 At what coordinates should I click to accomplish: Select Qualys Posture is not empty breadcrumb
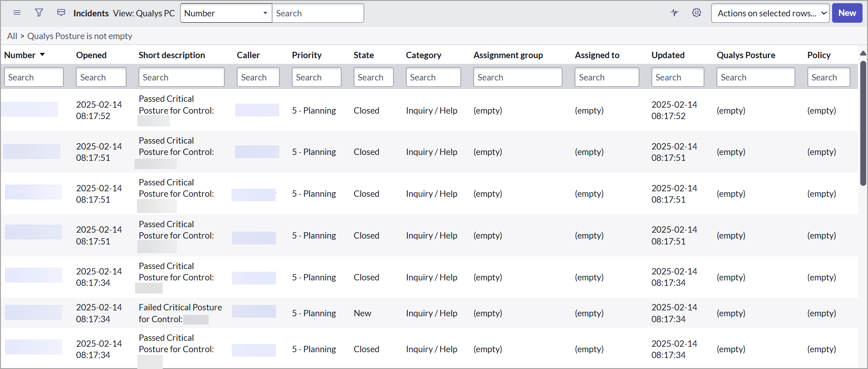(80, 36)
